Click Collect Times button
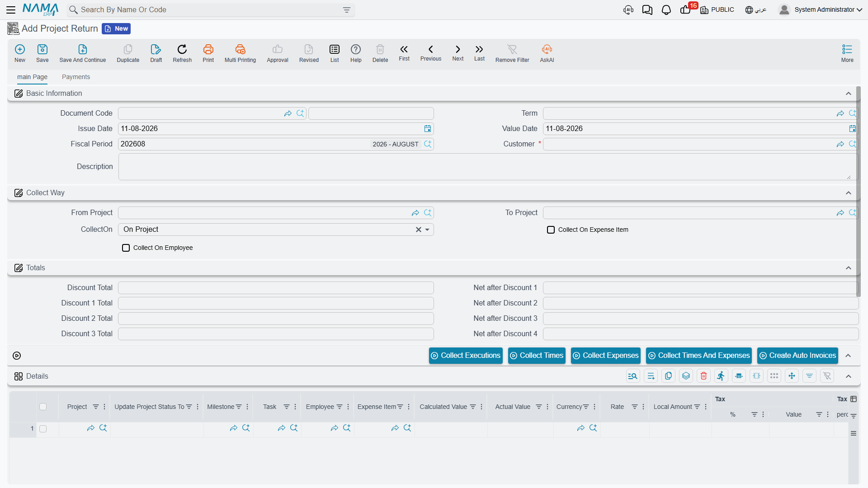The image size is (868, 488). coord(537,356)
